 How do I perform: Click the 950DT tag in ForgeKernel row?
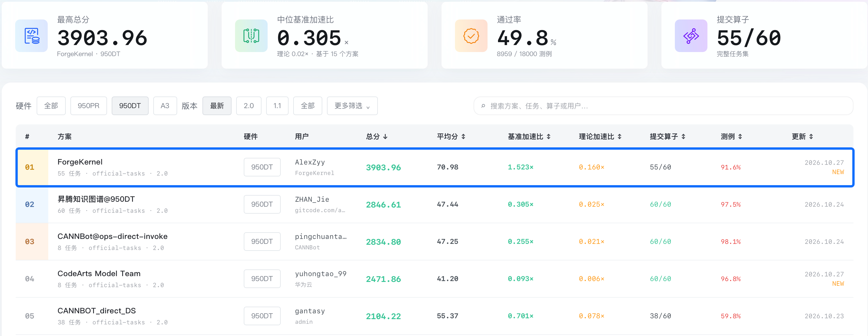(262, 167)
